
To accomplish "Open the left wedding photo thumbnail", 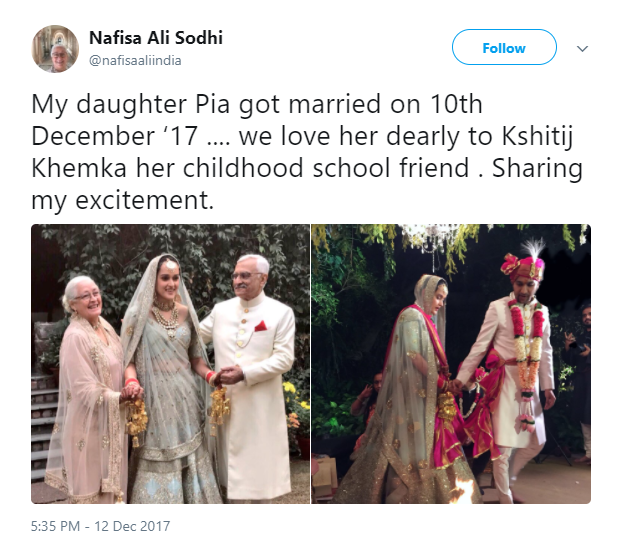I will point(170,363).
